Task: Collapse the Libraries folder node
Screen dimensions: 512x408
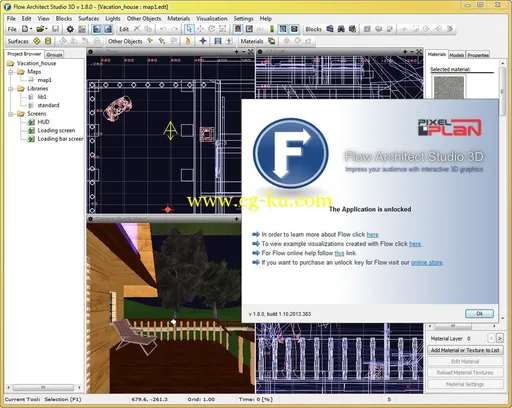Action: click(x=11, y=89)
